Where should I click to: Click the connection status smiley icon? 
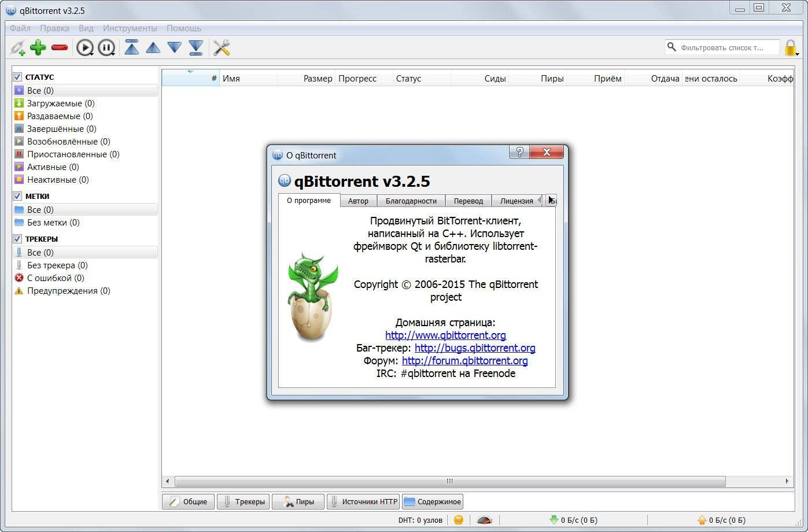pos(459,520)
